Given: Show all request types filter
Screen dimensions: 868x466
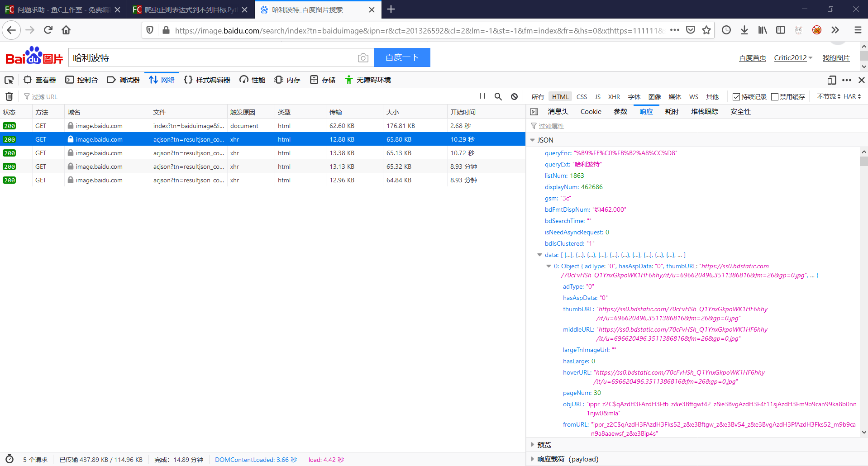Looking at the screenshot, I should pos(538,97).
